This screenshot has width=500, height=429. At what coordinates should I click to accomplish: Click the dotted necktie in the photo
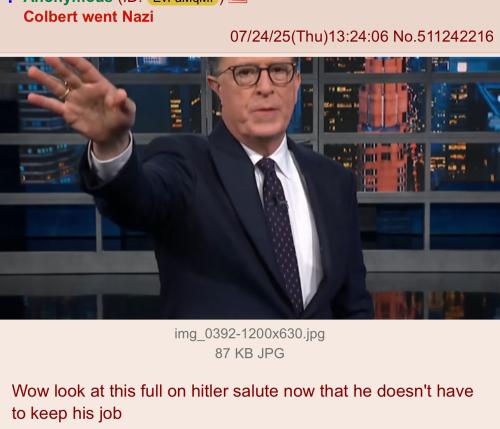click(280, 233)
